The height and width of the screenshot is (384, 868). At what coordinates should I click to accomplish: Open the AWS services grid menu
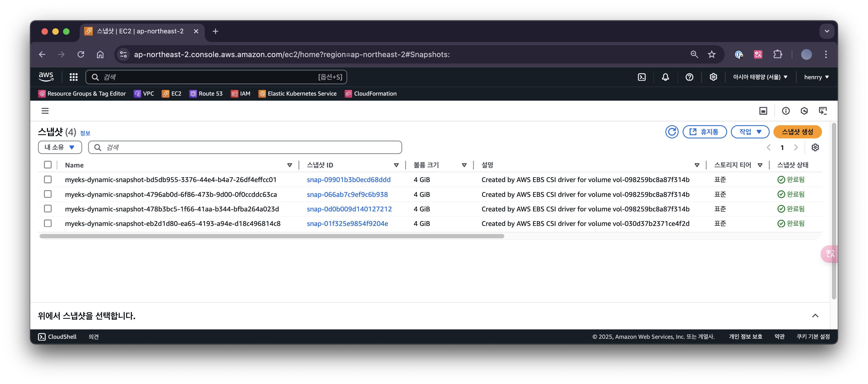click(74, 77)
